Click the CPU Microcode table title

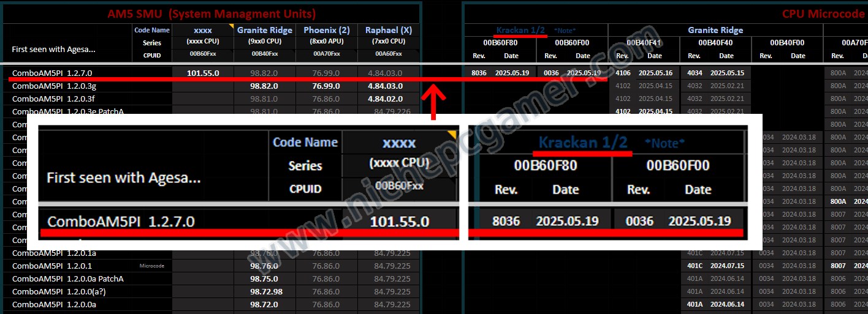click(824, 13)
